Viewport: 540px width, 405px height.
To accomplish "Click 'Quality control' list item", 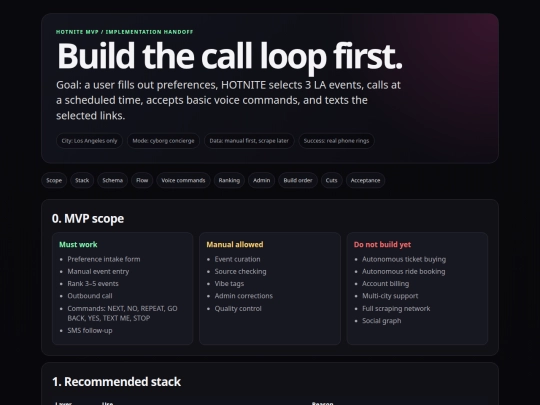I will pyautogui.click(x=238, y=309).
